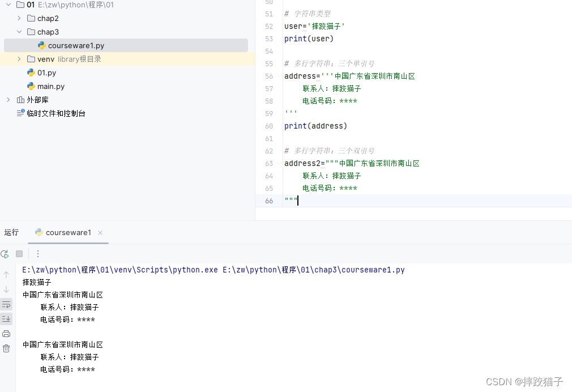Click the scroll-down arrow in run console

click(6, 289)
